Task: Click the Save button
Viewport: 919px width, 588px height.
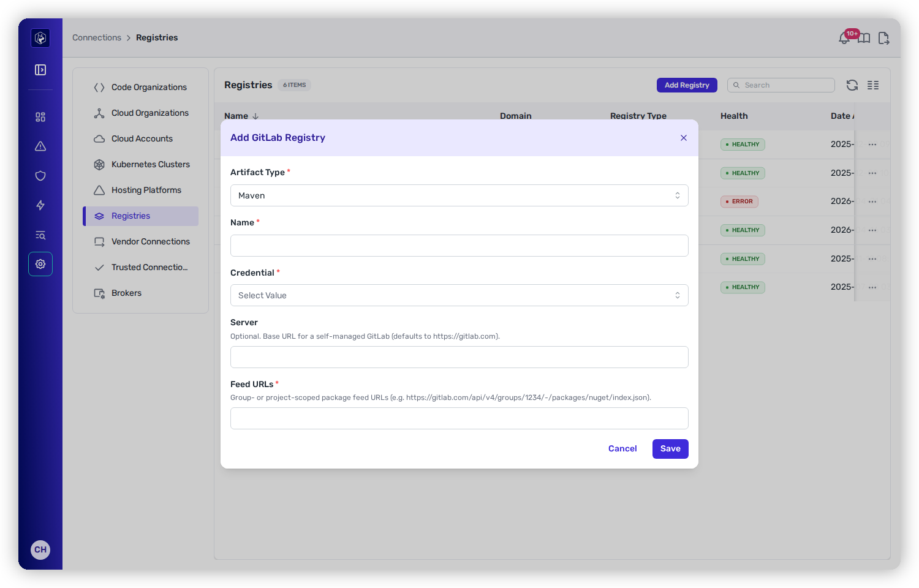Action: tap(670, 449)
